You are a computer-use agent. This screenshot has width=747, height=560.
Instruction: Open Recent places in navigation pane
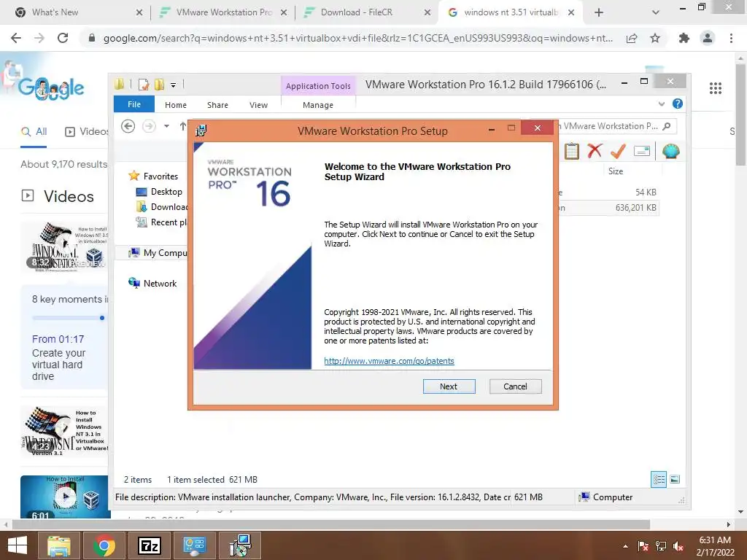coord(161,222)
